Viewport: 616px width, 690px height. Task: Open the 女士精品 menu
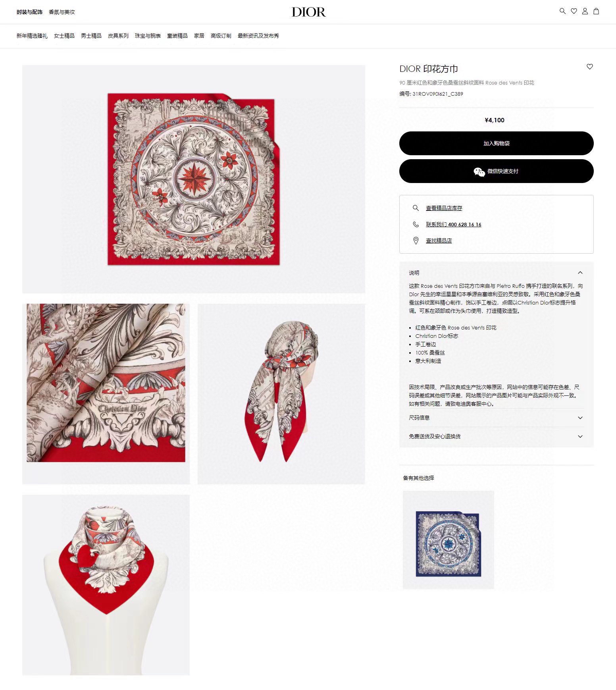click(64, 36)
